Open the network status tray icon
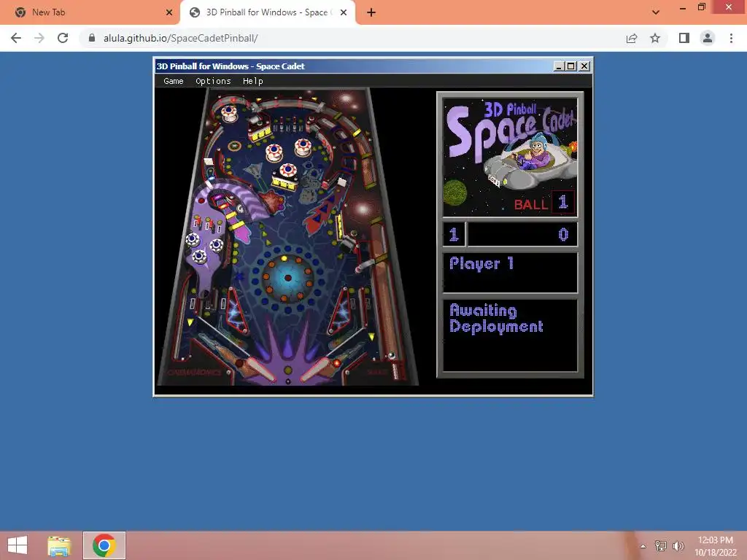Image resolution: width=747 pixels, height=560 pixels. [x=660, y=546]
